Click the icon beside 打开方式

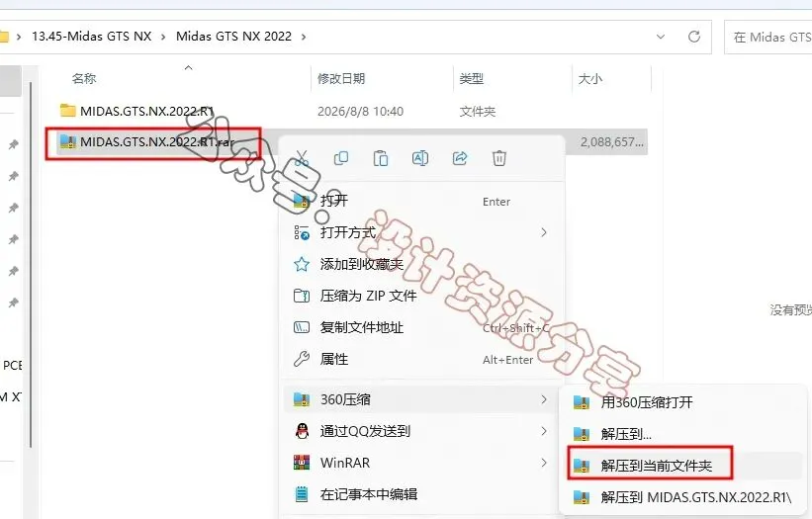302,233
